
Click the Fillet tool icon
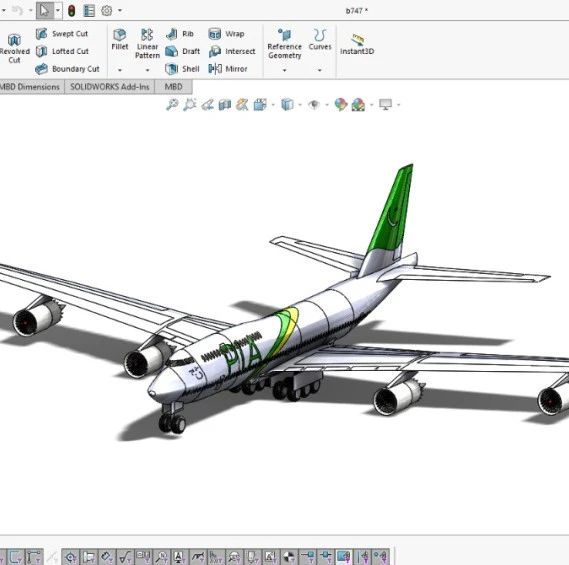[x=120, y=39]
